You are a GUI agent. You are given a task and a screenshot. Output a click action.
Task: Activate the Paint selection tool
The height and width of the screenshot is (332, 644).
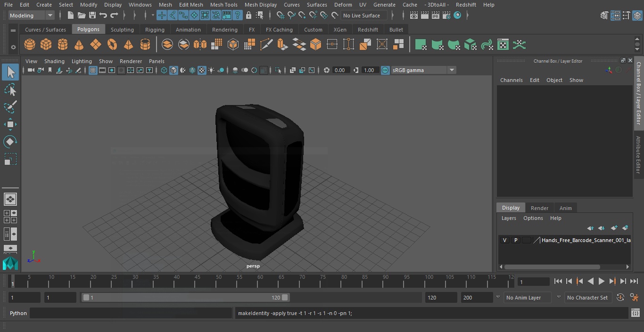coord(10,107)
